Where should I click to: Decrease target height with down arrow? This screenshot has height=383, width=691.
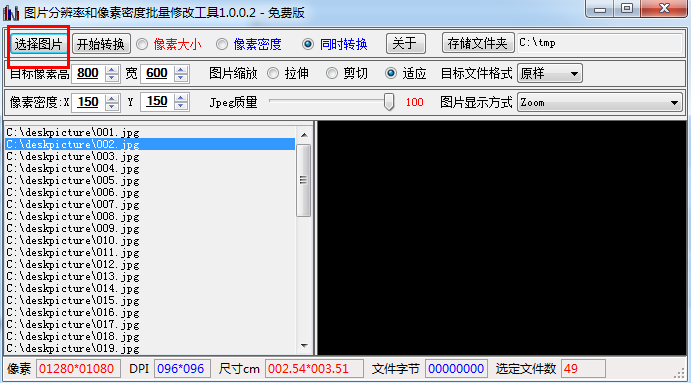pos(112,78)
